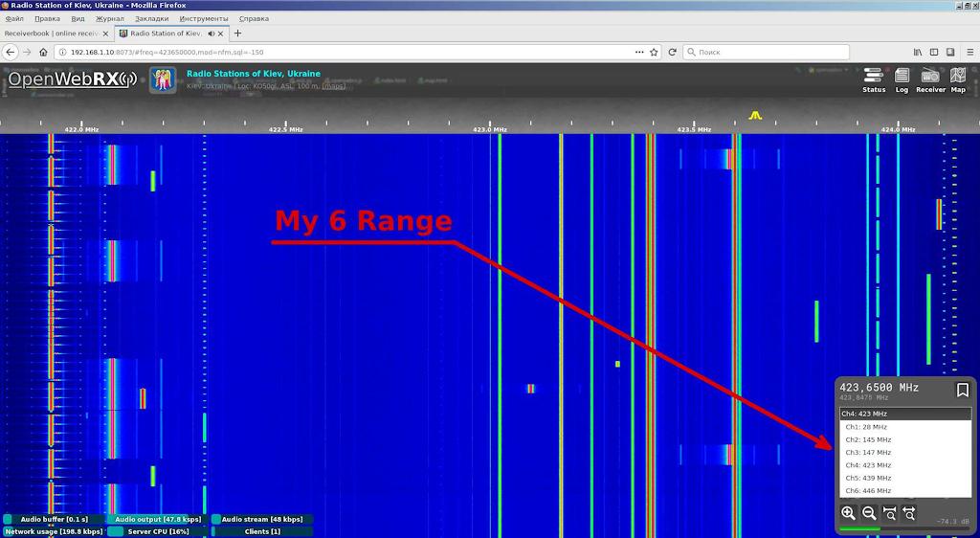Open the Справка menu
The width and height of the screenshot is (980, 538).
click(254, 19)
